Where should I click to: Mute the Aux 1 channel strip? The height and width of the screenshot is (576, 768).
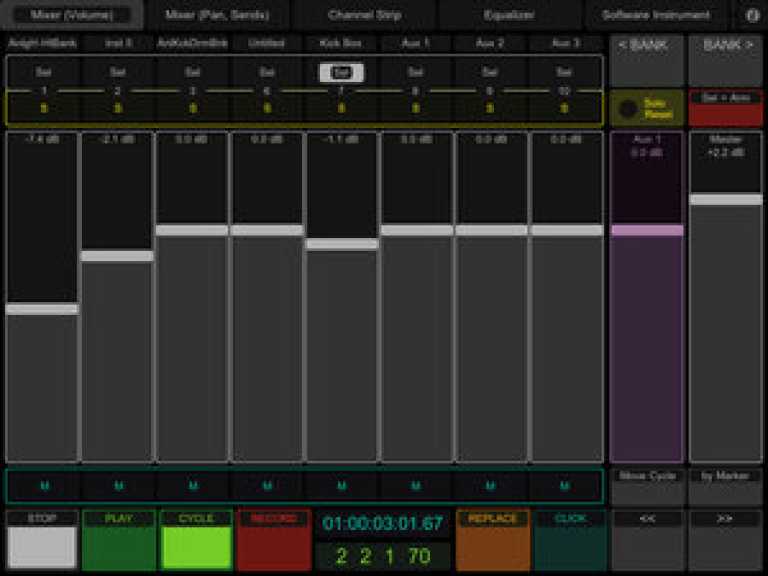click(415, 486)
